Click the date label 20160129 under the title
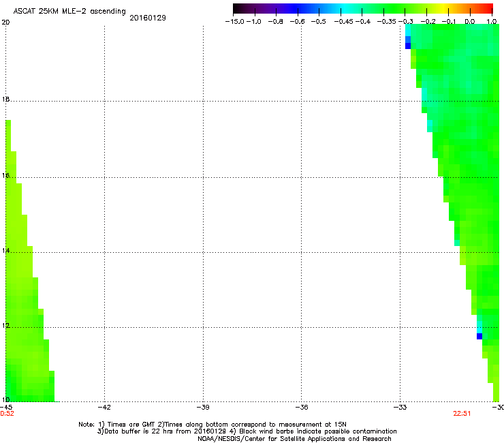Screen dimensions: 504x443 click(148, 18)
